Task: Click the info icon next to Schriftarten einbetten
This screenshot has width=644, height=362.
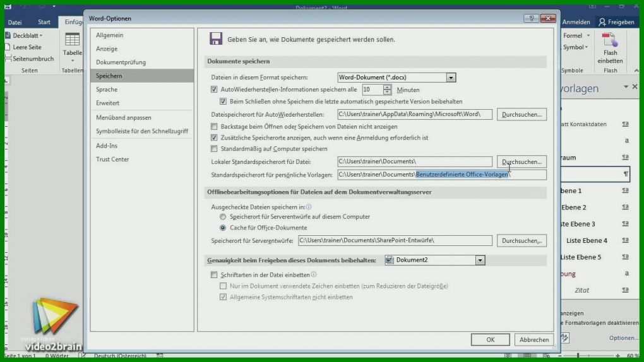Action: [x=314, y=274]
